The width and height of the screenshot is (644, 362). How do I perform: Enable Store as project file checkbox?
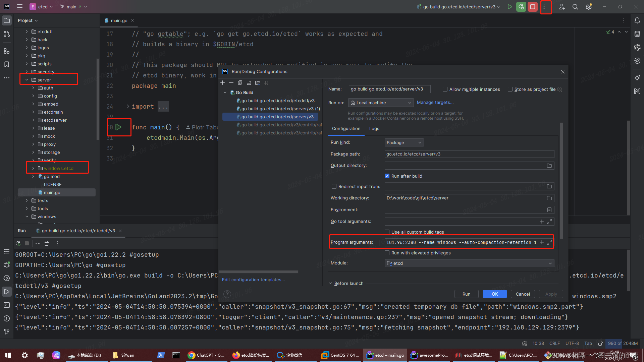(x=510, y=89)
